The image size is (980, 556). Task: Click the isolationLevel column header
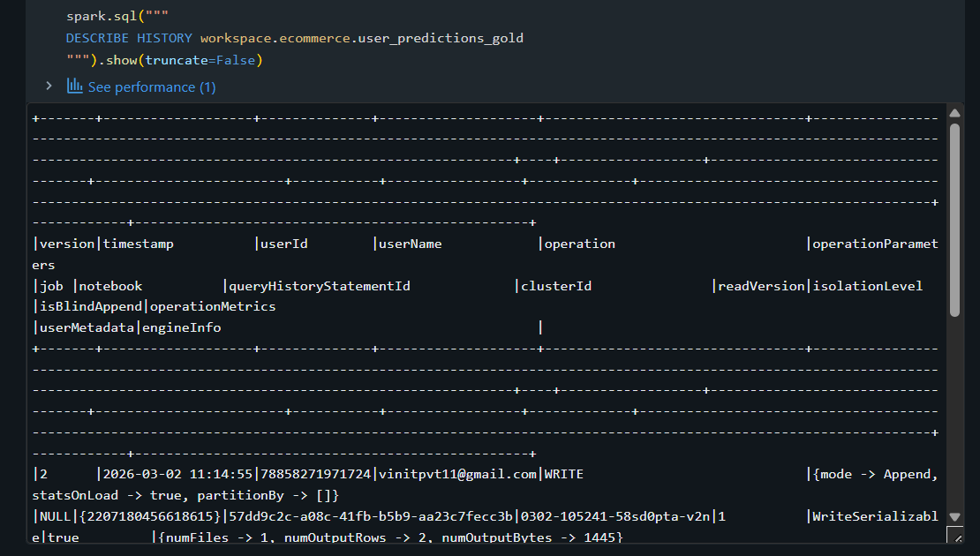(x=868, y=286)
